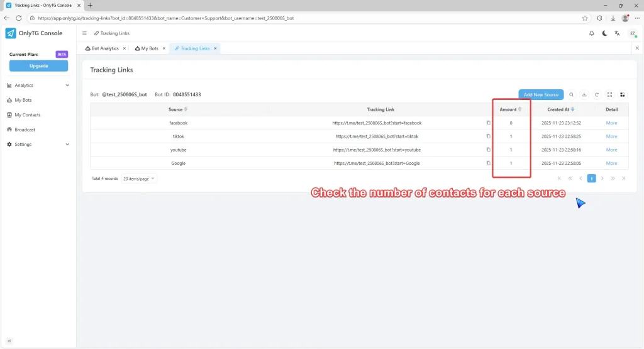
Task: Bookmark this page with star icon
Action: click(x=585, y=18)
